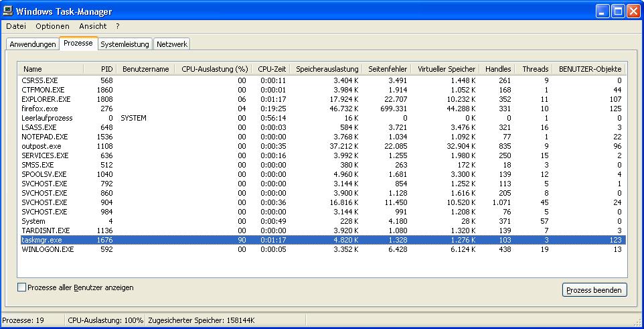This screenshot has height=329, width=644.
Task: Open the Optionen menu
Action: 53,26
